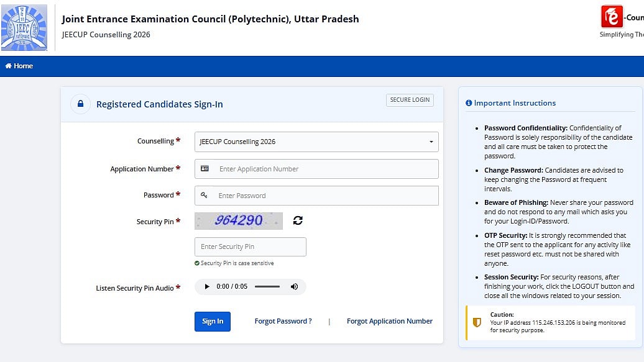Click the 'Session Security:' instruction
This screenshot has width=644, height=362.
pyautogui.click(x=512, y=277)
